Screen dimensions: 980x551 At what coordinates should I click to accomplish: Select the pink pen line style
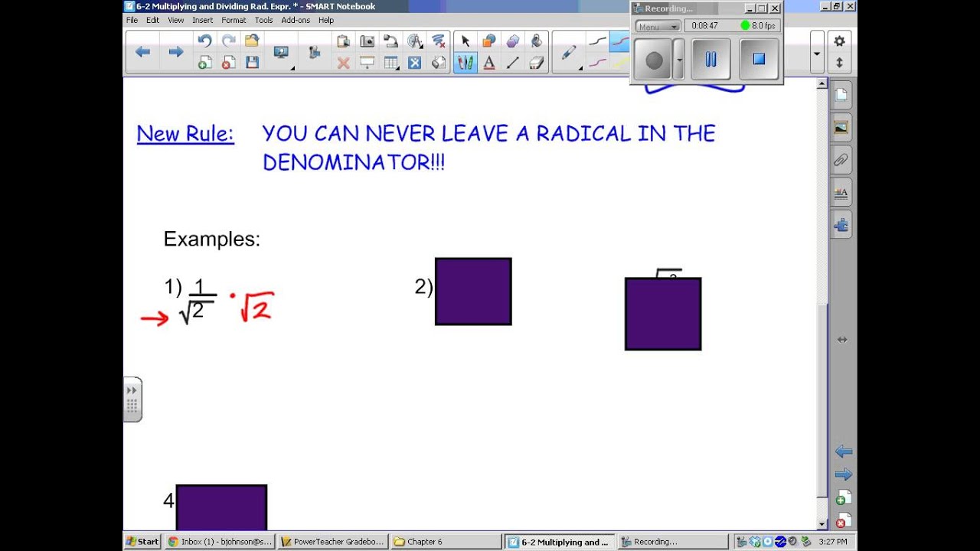pyautogui.click(x=597, y=63)
